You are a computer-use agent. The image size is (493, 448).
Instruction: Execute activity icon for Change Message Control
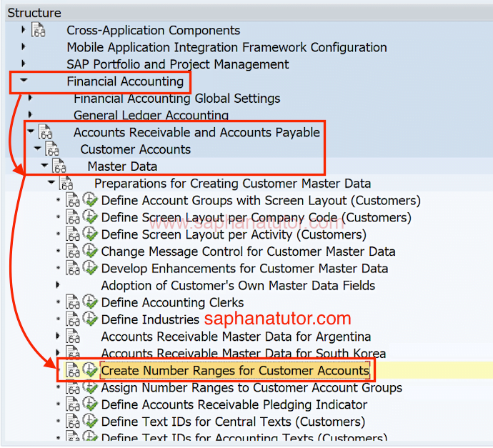pos(90,251)
